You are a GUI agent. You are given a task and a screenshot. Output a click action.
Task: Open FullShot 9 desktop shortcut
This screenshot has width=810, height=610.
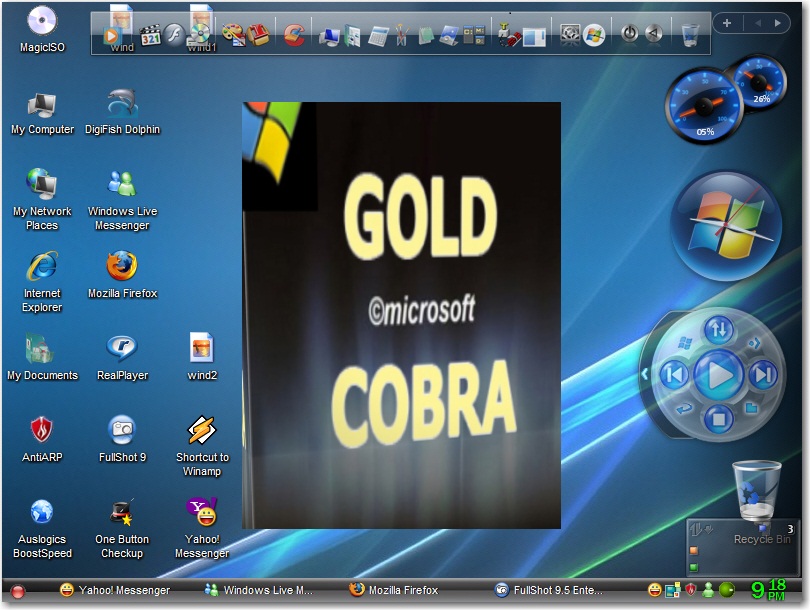[122, 439]
